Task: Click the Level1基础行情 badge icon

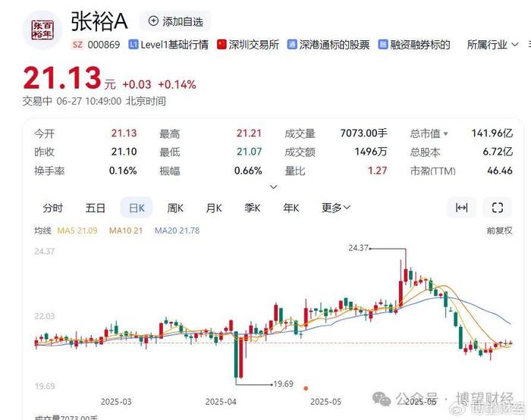Action: [x=133, y=44]
